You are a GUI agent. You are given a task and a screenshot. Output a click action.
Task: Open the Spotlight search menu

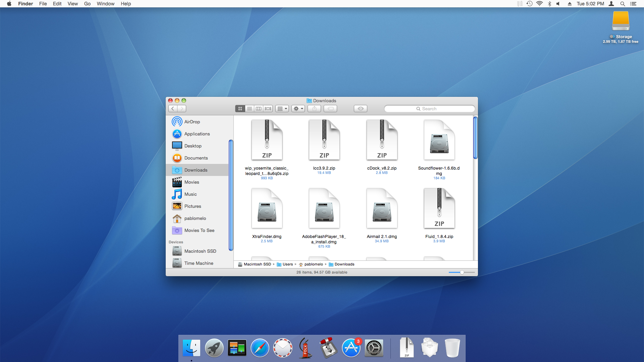click(623, 4)
